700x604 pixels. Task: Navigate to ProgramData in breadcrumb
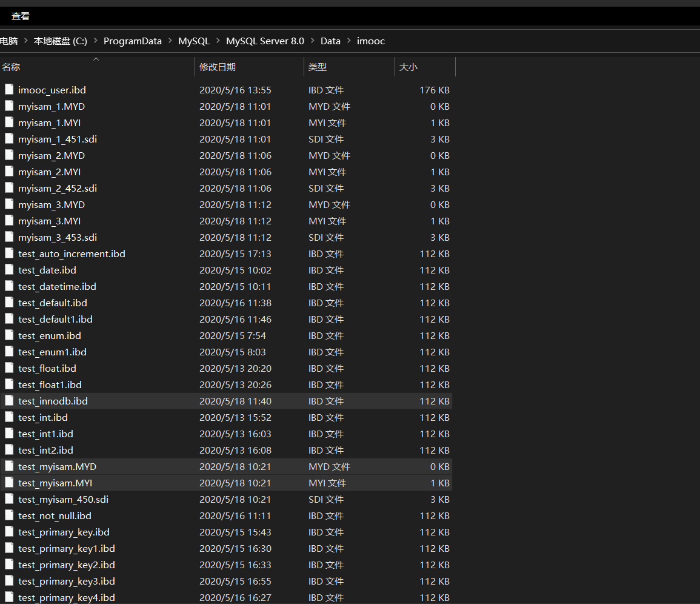(133, 41)
